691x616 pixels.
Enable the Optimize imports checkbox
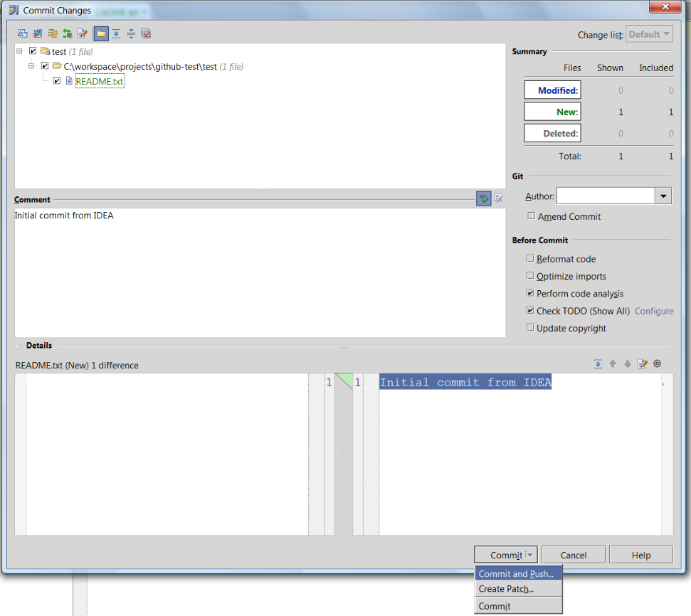pyautogui.click(x=530, y=276)
